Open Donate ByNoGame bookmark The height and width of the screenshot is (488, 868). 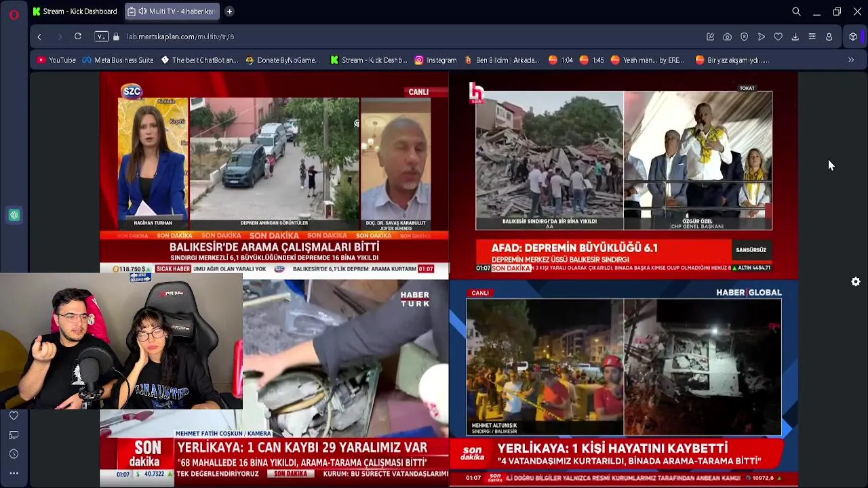pyautogui.click(x=283, y=60)
